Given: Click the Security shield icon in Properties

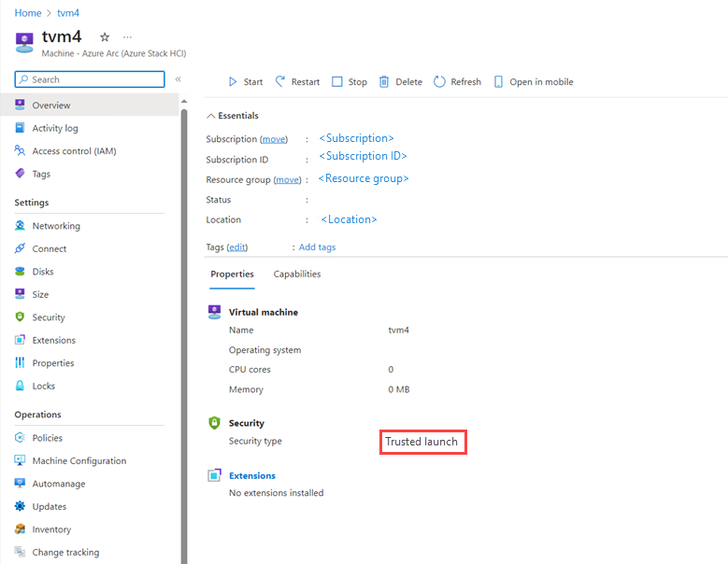Looking at the screenshot, I should (x=215, y=423).
